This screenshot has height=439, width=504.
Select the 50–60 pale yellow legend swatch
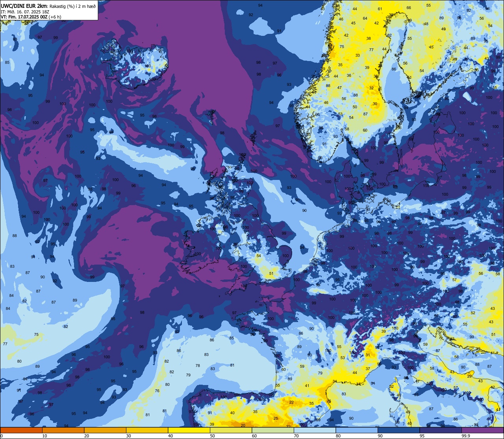(x=231, y=430)
